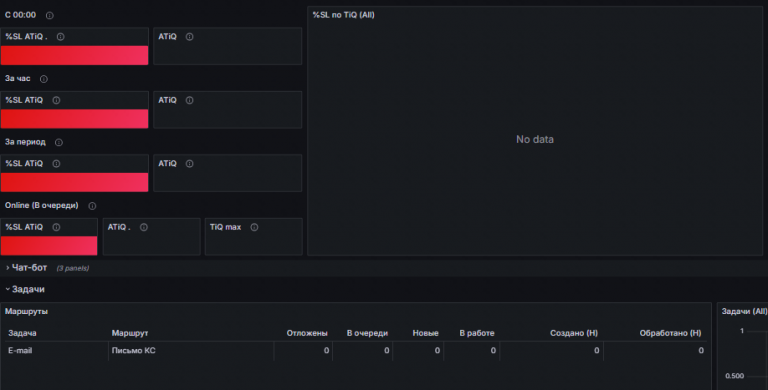This screenshot has width=768, height=390.
Task: Click the С 00:00 section heading
Action: click(x=21, y=15)
